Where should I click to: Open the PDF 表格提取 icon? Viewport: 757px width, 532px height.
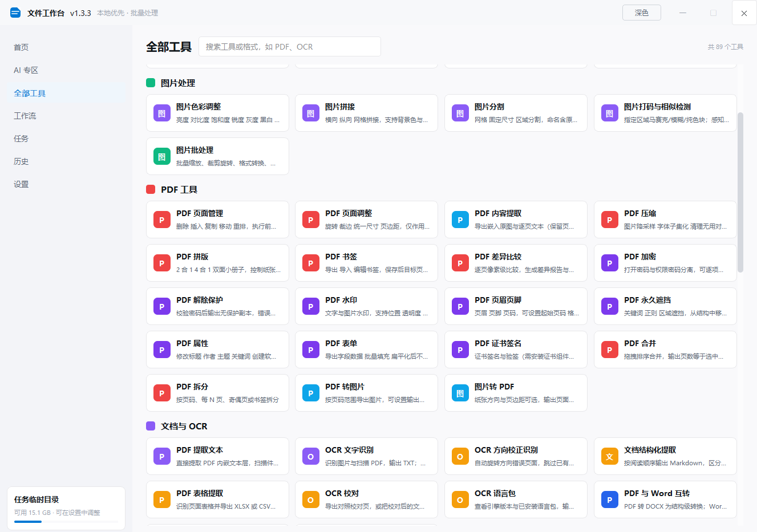[x=162, y=499]
